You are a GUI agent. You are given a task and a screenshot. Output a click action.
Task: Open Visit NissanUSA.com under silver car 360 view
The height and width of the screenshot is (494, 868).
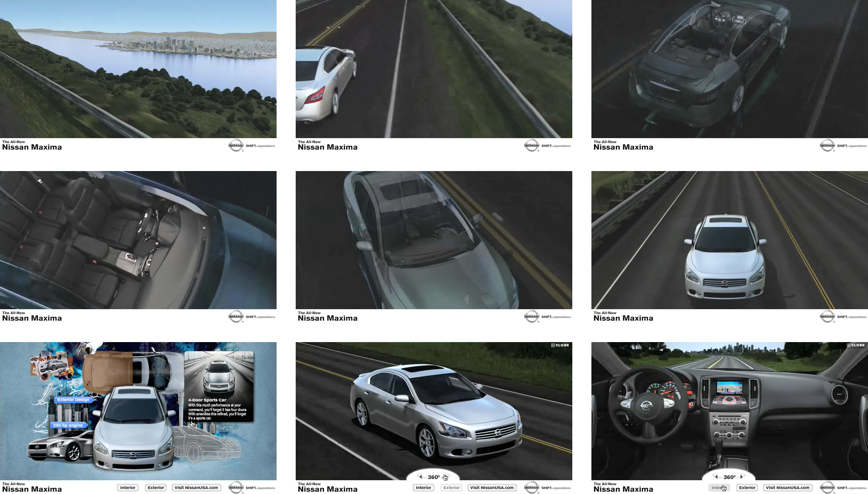point(492,487)
